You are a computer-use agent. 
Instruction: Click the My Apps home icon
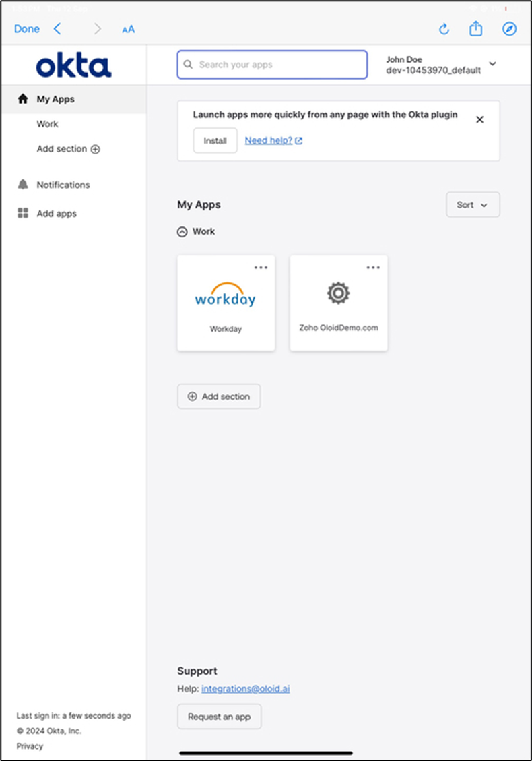tap(23, 99)
